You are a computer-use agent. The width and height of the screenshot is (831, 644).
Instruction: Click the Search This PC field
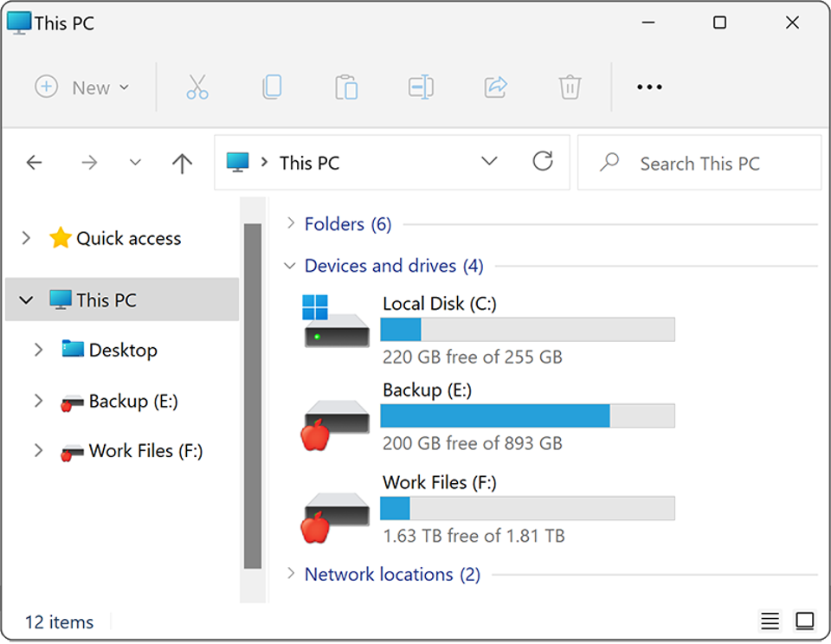[x=699, y=164]
